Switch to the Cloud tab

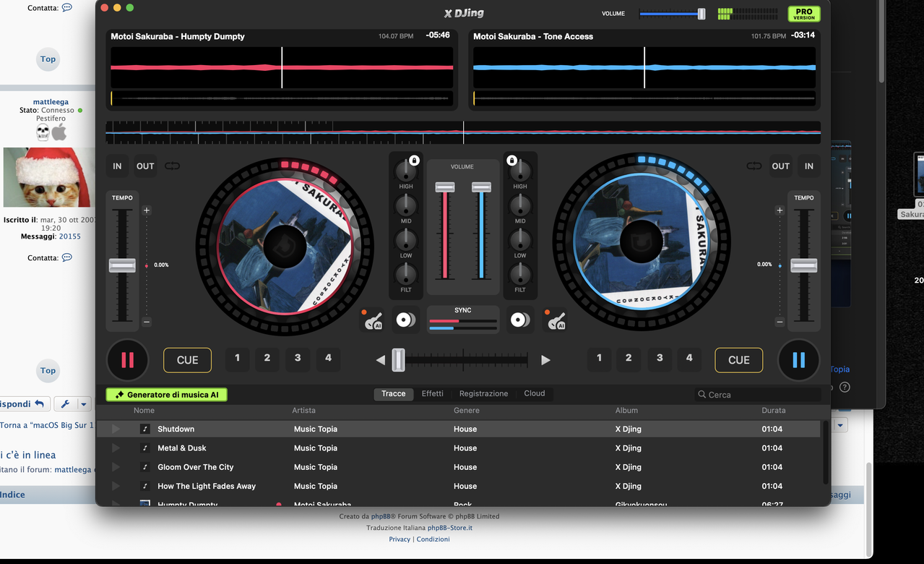point(535,394)
